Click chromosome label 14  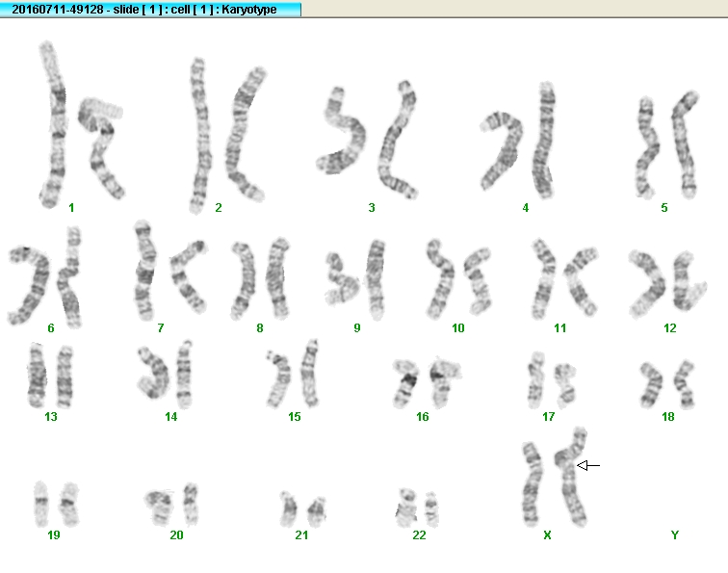tap(170, 417)
